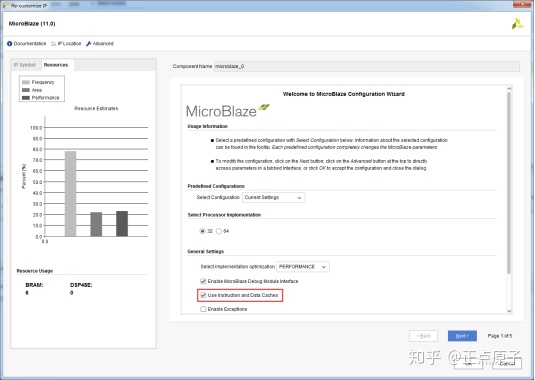Click the MicroBlaze logo image
This screenshot has width=535, height=380.
(228, 111)
